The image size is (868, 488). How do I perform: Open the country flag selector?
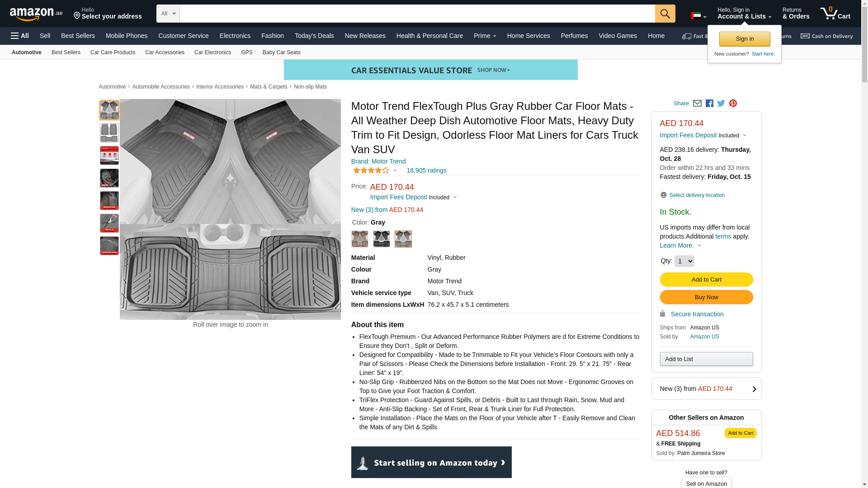(698, 16)
